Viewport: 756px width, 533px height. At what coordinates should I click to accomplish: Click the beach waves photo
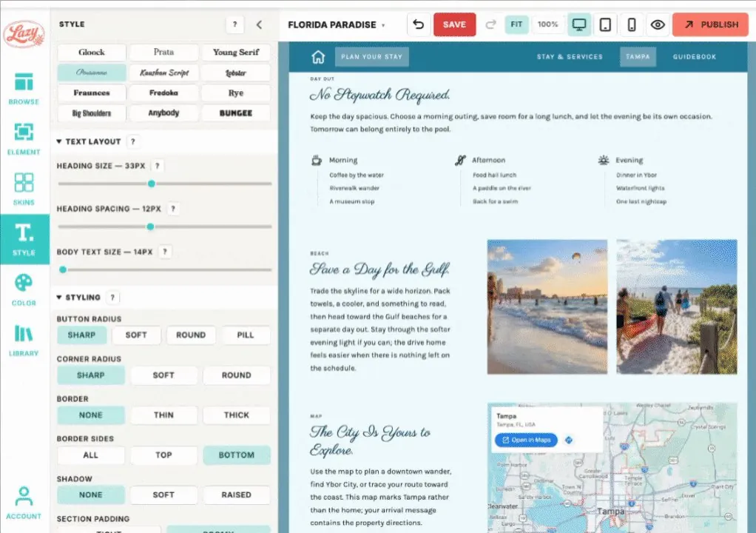(547, 306)
